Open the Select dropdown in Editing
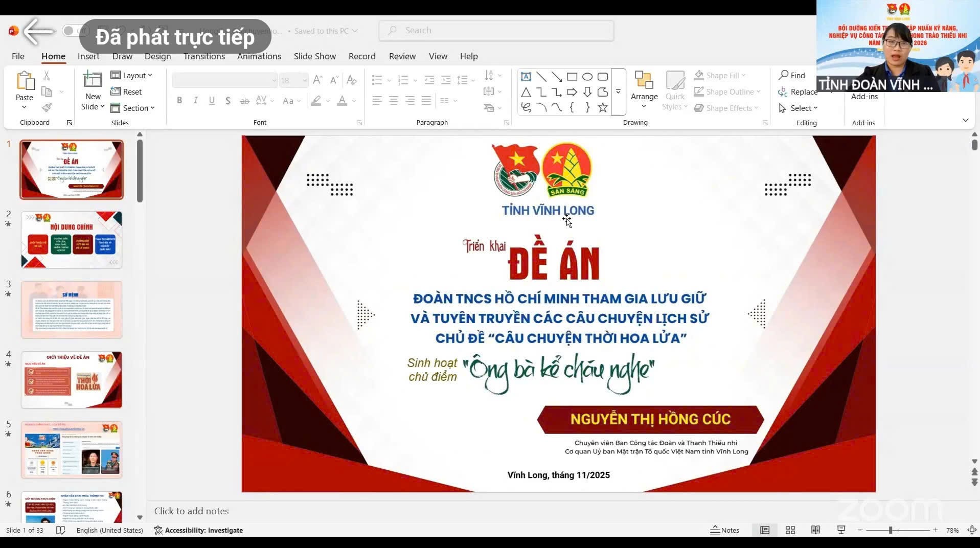Viewport: 980px width, 548px height. pyautogui.click(x=798, y=108)
